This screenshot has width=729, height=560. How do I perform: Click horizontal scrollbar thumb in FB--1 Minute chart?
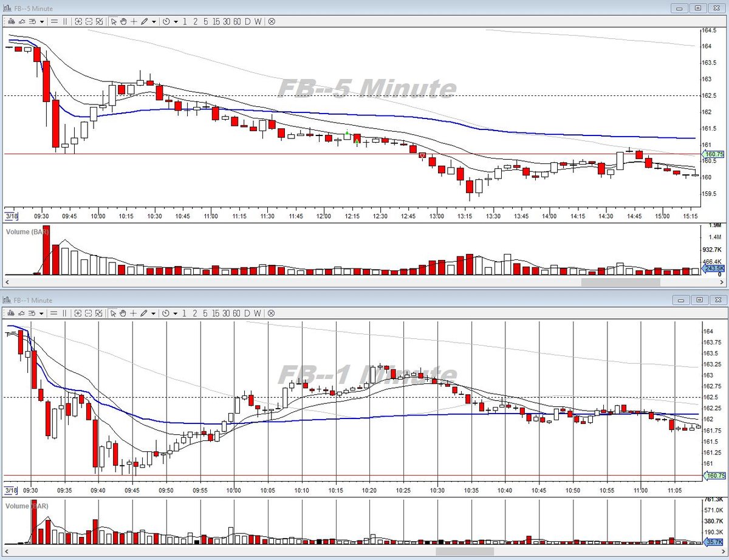(465, 551)
